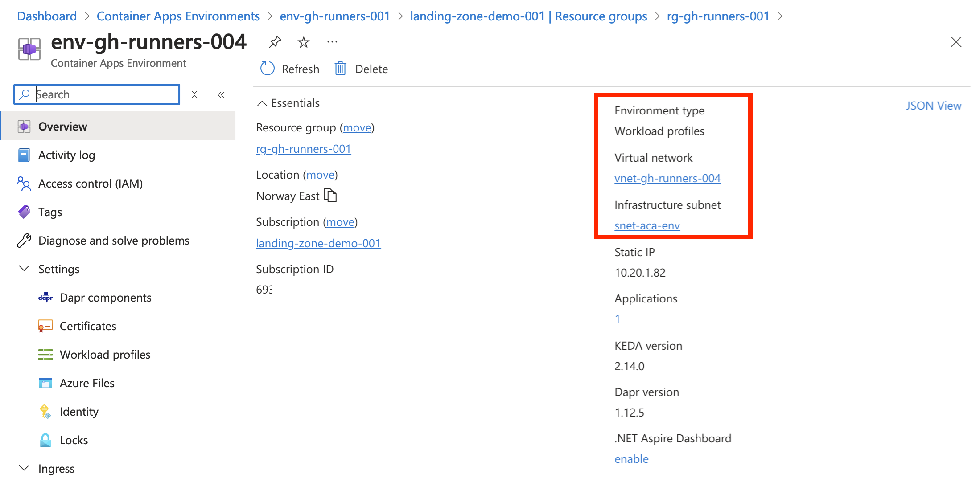Go to rg-gh-runners-001 breadcrumb
The height and width of the screenshot is (478, 980).
[x=718, y=16]
